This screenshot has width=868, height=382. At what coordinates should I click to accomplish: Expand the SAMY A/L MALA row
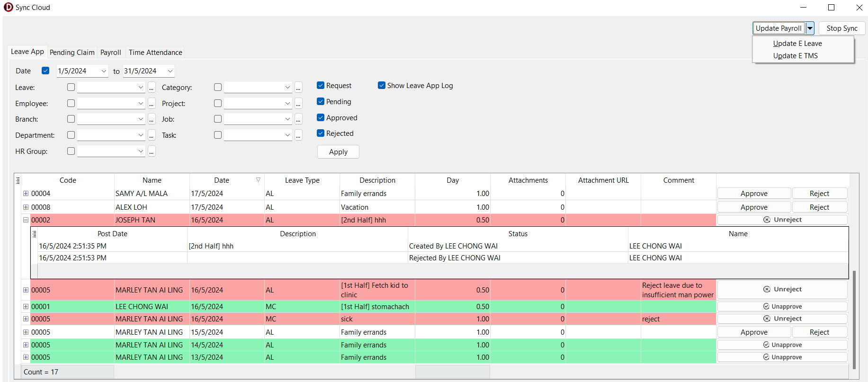(x=26, y=194)
